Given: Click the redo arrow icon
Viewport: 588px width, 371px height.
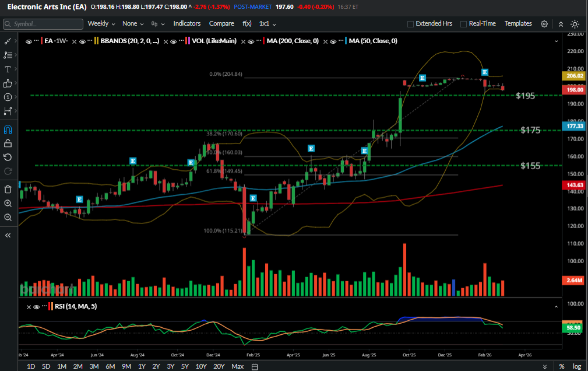Looking at the screenshot, I should (8, 171).
